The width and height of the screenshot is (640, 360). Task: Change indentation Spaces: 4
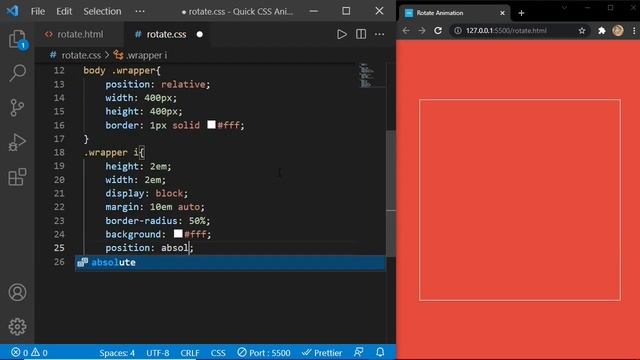click(117, 353)
